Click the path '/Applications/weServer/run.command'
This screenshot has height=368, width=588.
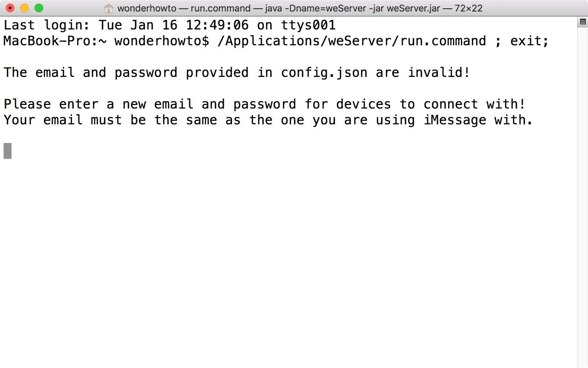click(x=352, y=41)
